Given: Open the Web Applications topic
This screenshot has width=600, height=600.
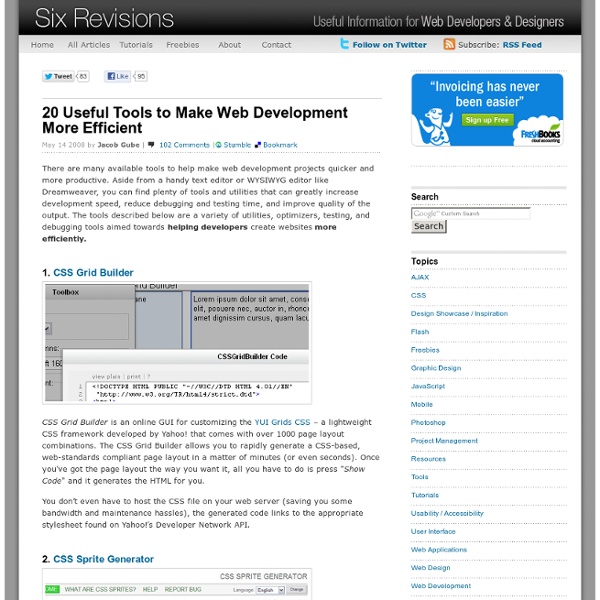Looking at the screenshot, I should click(x=439, y=549).
